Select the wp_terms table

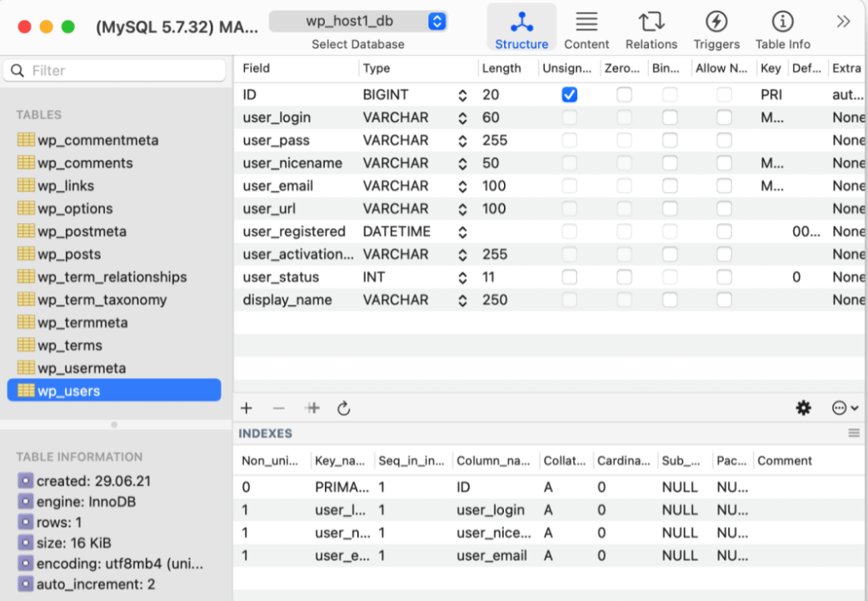point(114,345)
